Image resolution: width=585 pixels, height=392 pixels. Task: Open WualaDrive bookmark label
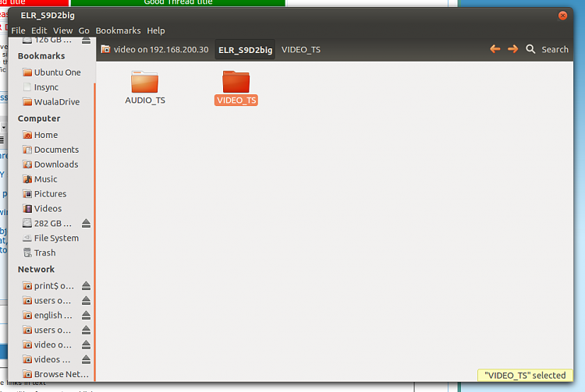[57, 102]
